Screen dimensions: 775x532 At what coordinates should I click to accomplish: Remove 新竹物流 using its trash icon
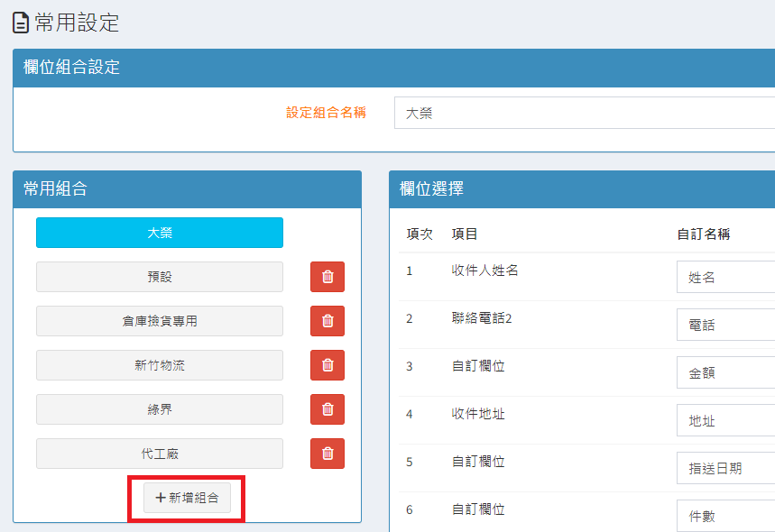(327, 365)
